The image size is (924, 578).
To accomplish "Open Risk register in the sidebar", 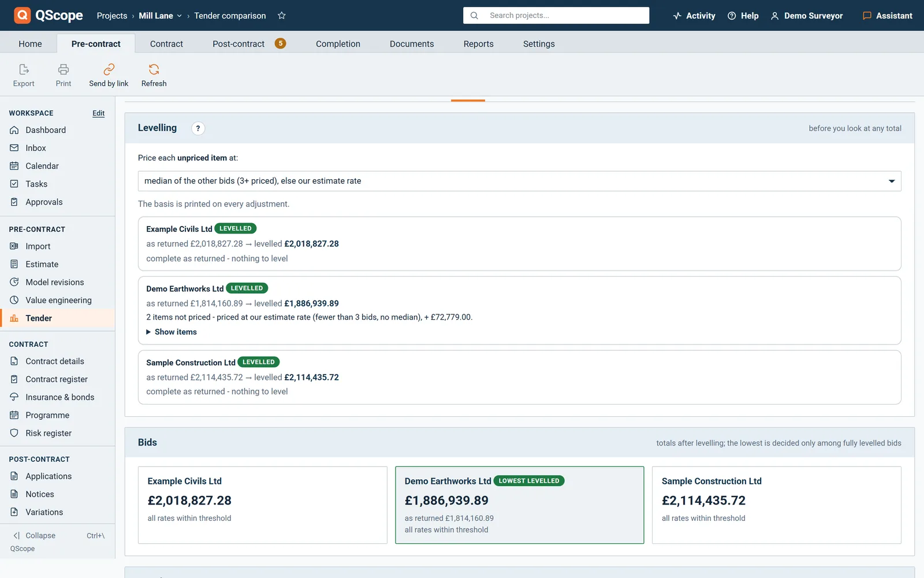I will tap(58, 433).
